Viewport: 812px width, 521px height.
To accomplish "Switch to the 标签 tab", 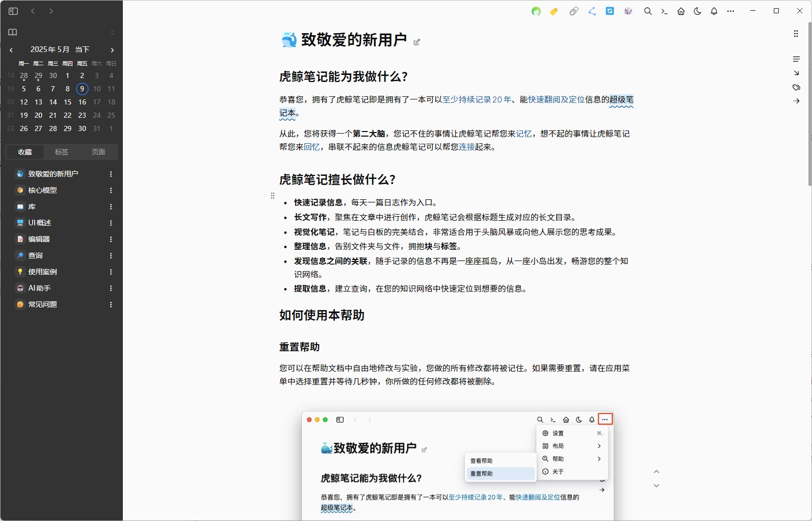I will click(x=62, y=152).
